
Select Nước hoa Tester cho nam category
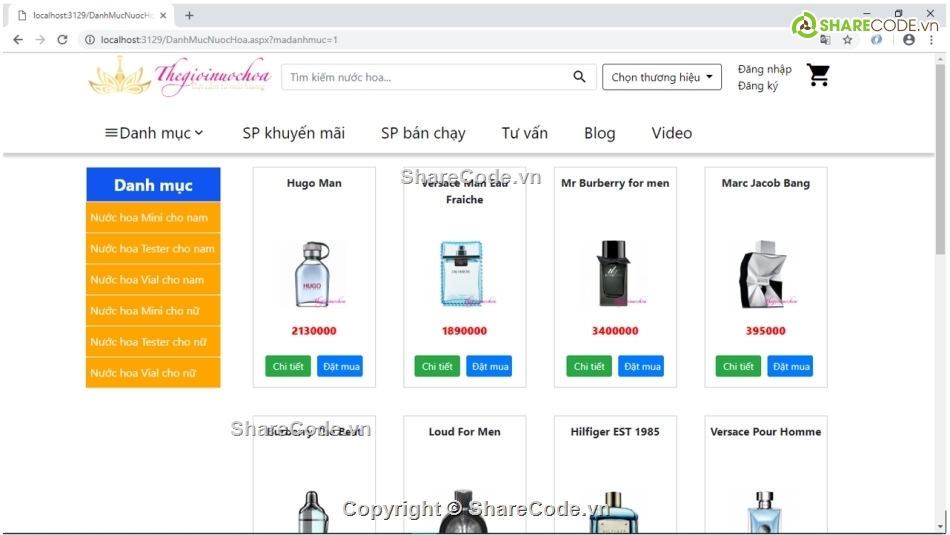coord(153,248)
